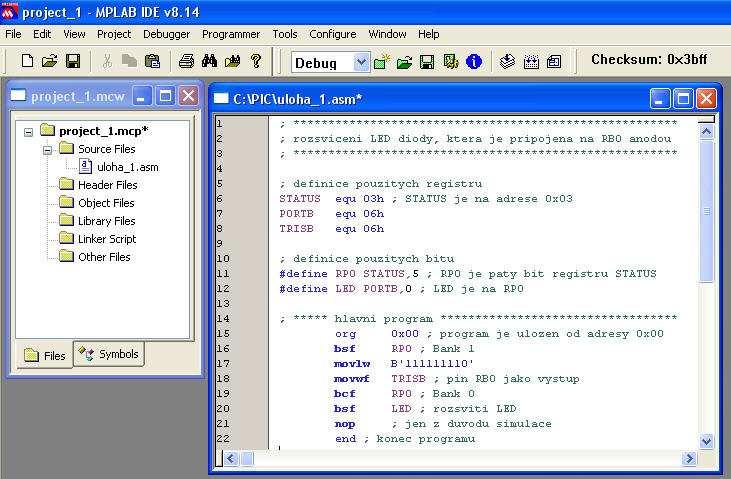Viewport: 731px width, 479px height.
Task: Copy selection using the copy icon
Action: [x=129, y=61]
